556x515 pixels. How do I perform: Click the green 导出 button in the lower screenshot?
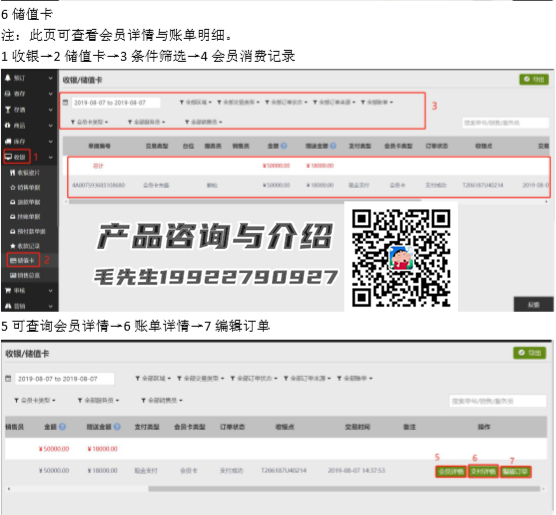click(530, 353)
